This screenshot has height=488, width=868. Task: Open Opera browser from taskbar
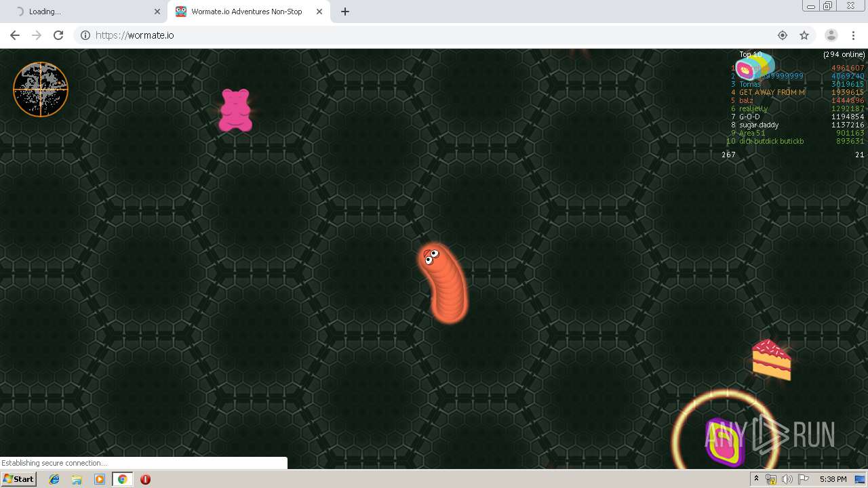pyautogui.click(x=145, y=479)
